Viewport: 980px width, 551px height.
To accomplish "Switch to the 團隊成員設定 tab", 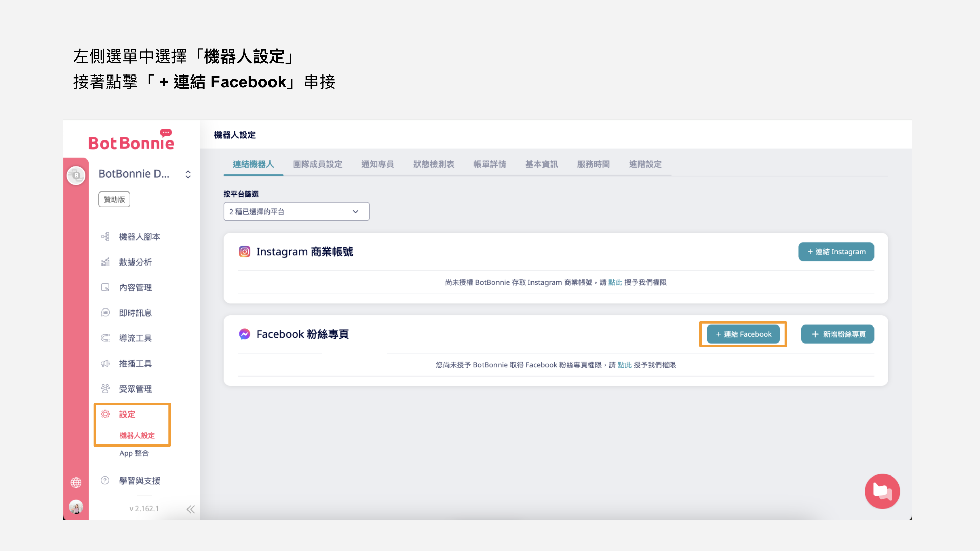I will coord(317,164).
